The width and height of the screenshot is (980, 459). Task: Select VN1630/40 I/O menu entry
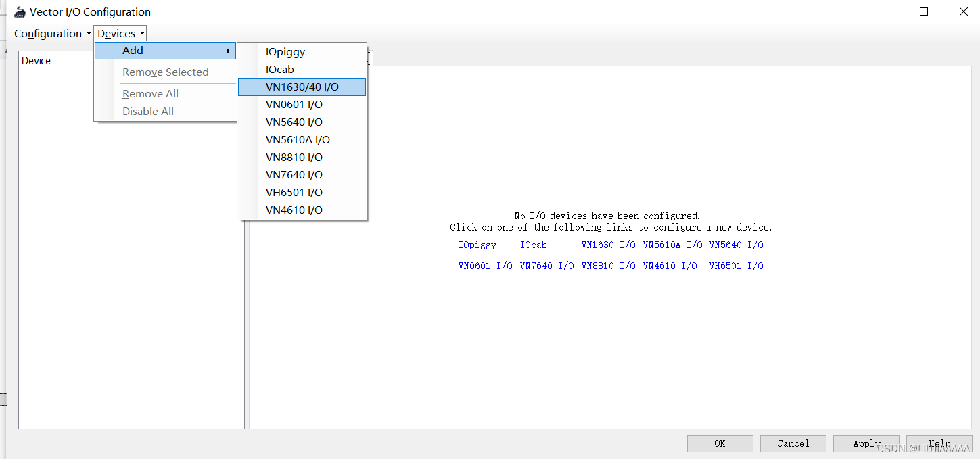(x=302, y=87)
